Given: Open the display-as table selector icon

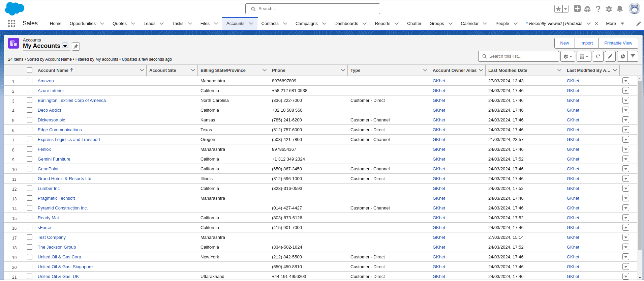Looking at the screenshot, I should pyautogui.click(x=584, y=56).
